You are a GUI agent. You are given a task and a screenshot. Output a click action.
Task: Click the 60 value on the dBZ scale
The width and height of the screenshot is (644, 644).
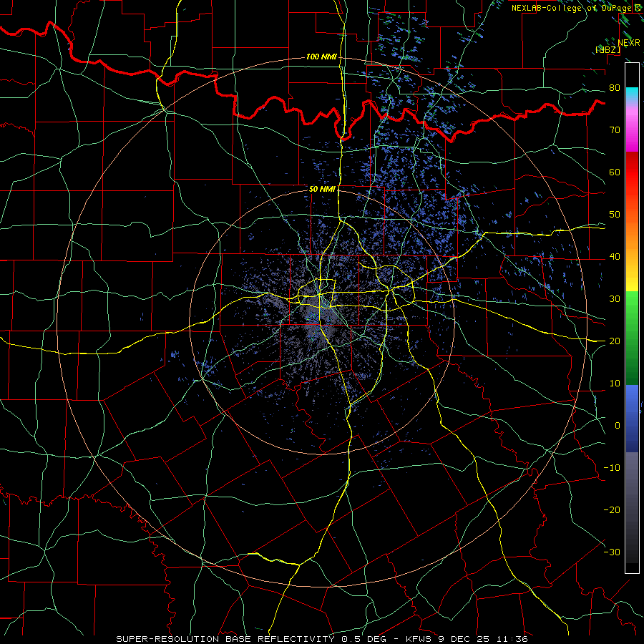615,172
